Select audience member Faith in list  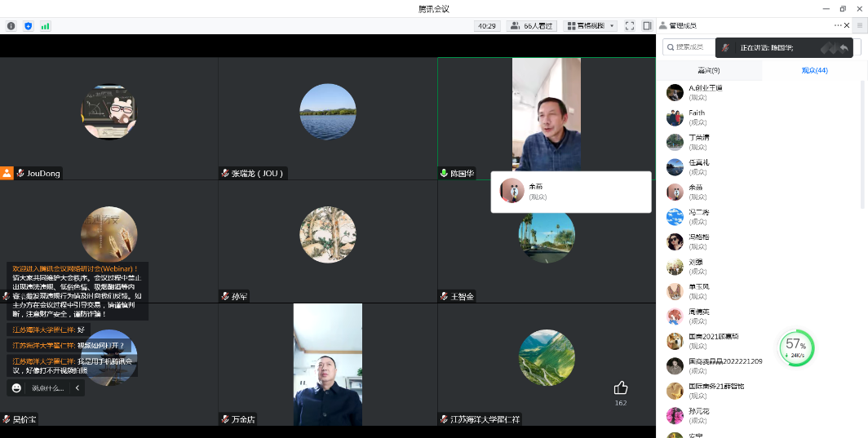pos(696,117)
